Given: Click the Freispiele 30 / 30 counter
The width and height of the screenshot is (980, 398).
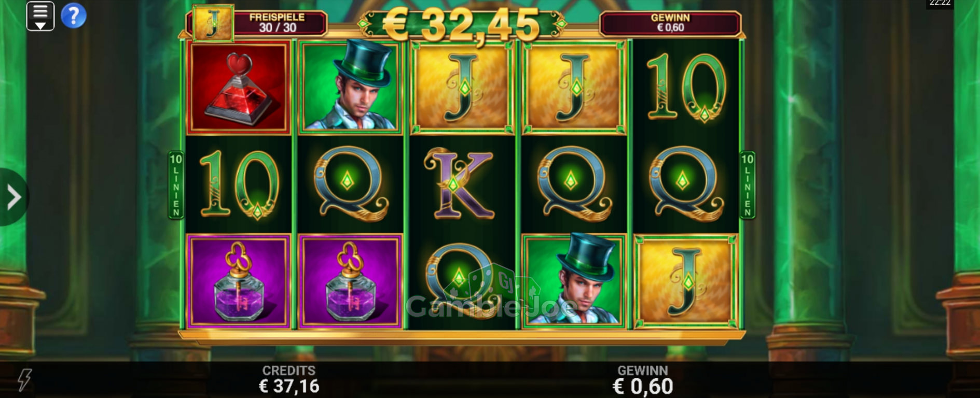Looking at the screenshot, I should 278,23.
